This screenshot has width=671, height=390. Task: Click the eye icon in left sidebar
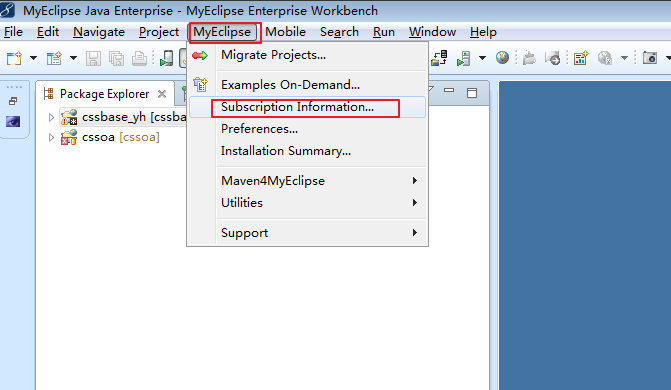tap(13, 122)
